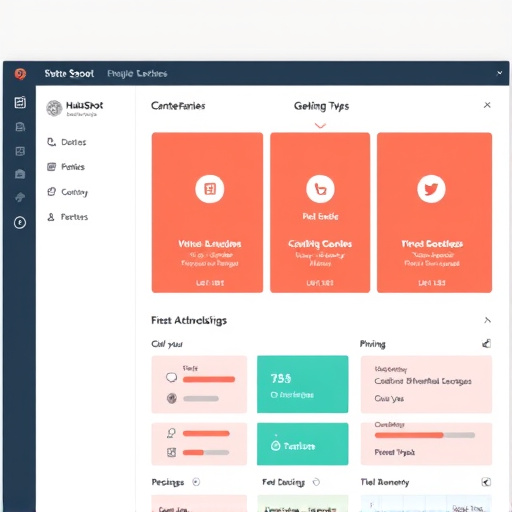Image resolution: width=512 pixels, height=512 pixels.
Task: Click the Twitter bird icon on third card
Action: pyautogui.click(x=431, y=189)
